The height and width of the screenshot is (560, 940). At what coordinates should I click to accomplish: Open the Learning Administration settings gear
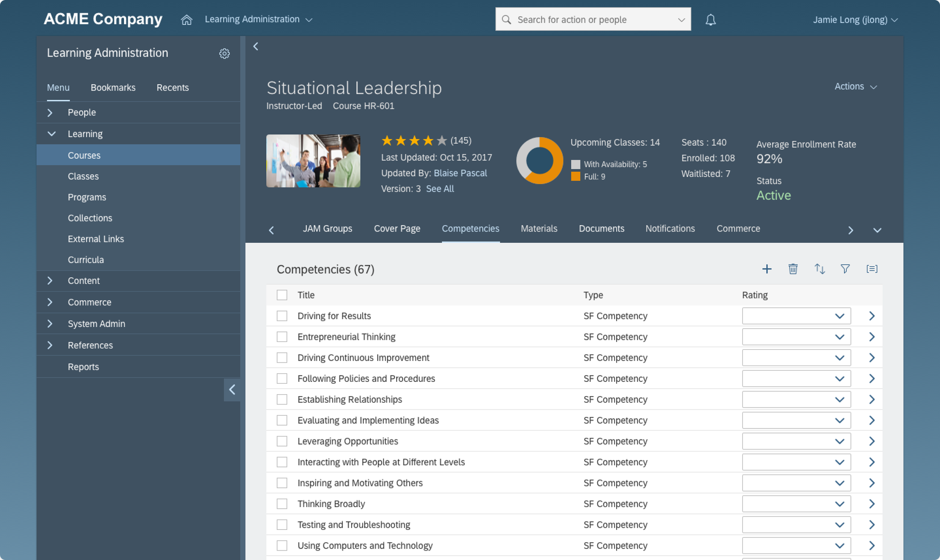click(x=224, y=54)
